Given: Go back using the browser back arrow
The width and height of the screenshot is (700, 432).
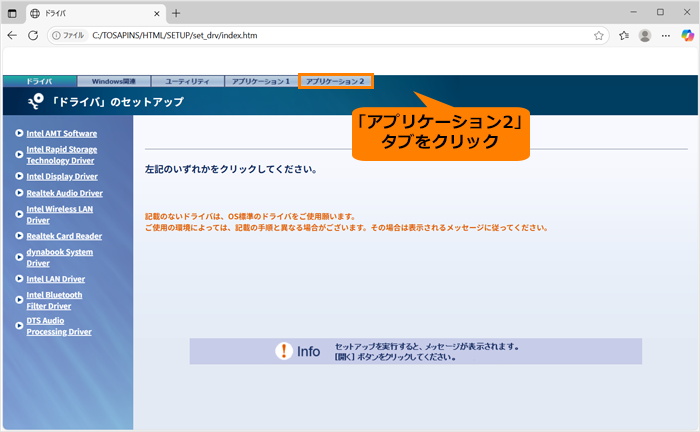Looking at the screenshot, I should point(12,35).
